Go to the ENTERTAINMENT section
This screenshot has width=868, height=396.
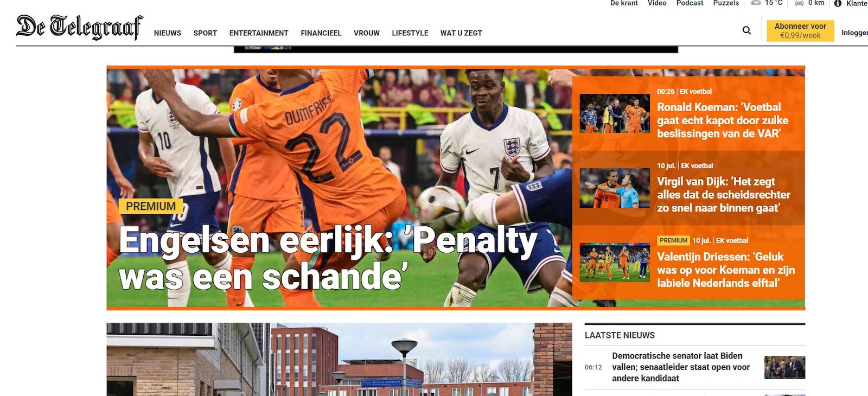tap(259, 33)
